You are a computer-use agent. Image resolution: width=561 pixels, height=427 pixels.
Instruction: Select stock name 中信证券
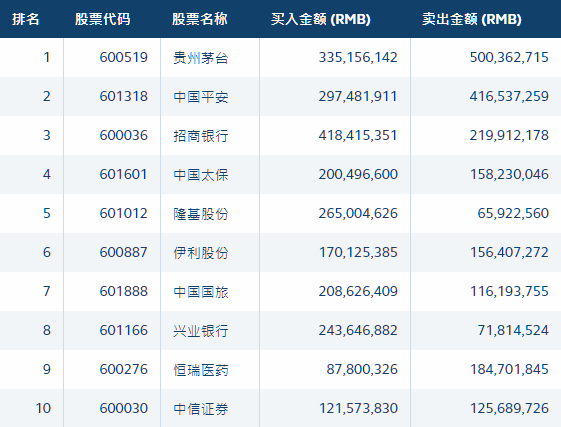(201, 409)
